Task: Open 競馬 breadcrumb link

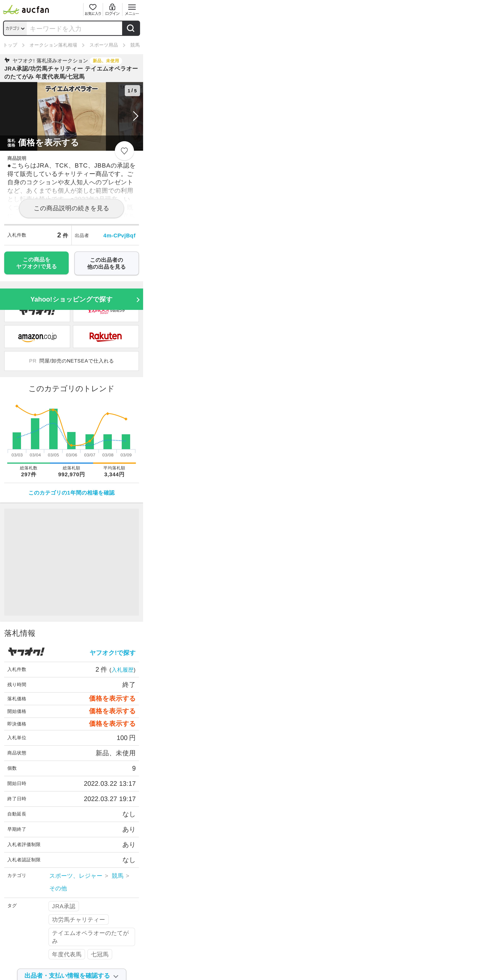Action: point(135,45)
